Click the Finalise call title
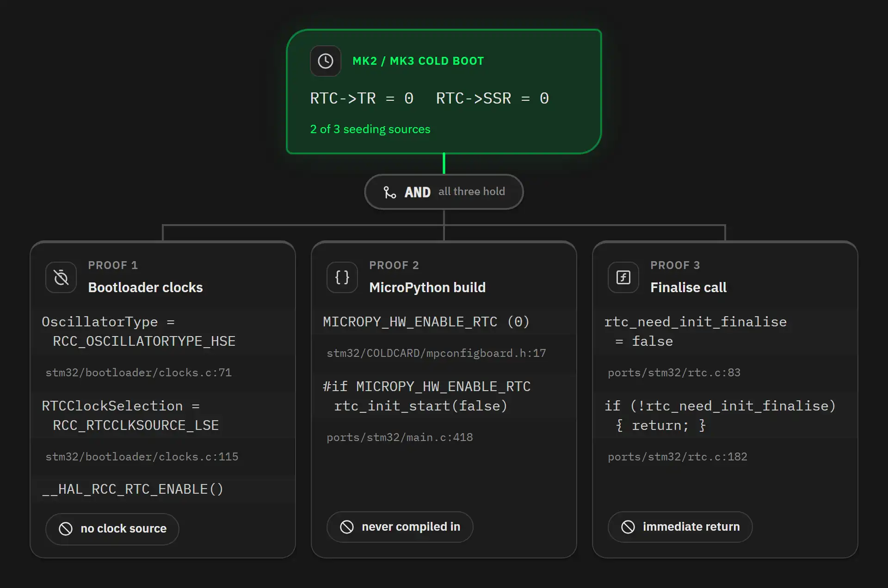The image size is (888, 588). [688, 288]
